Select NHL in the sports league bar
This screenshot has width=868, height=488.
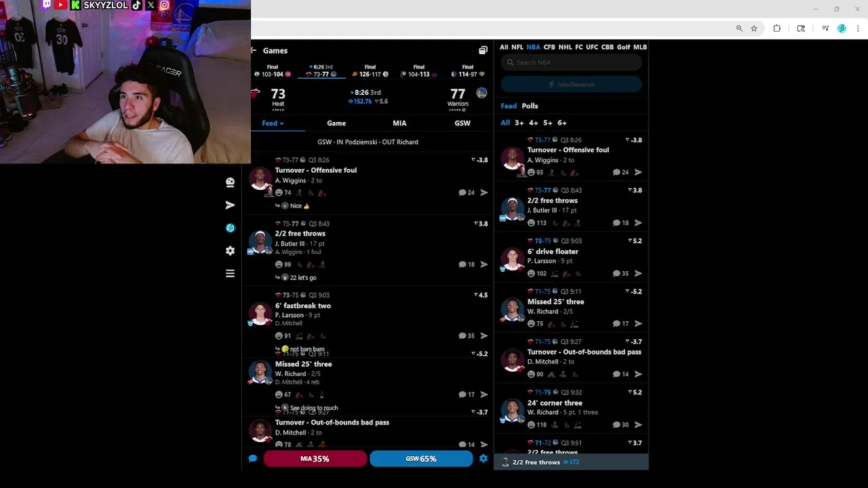click(565, 47)
